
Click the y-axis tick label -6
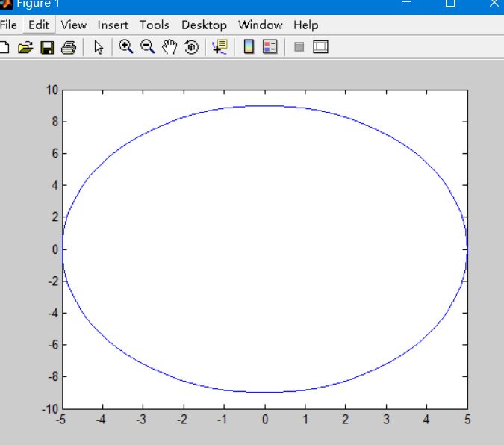pyautogui.click(x=53, y=345)
